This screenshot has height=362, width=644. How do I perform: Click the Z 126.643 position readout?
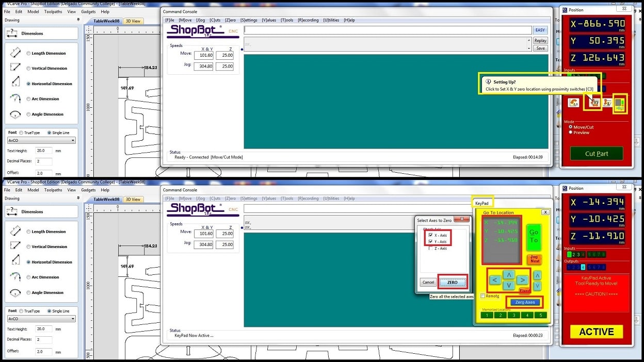coord(598,58)
